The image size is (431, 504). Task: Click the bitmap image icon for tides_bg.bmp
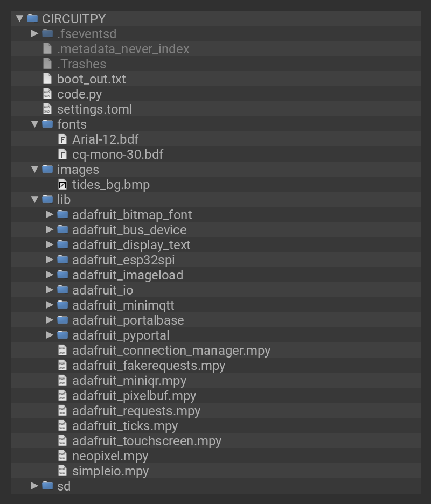(62, 185)
